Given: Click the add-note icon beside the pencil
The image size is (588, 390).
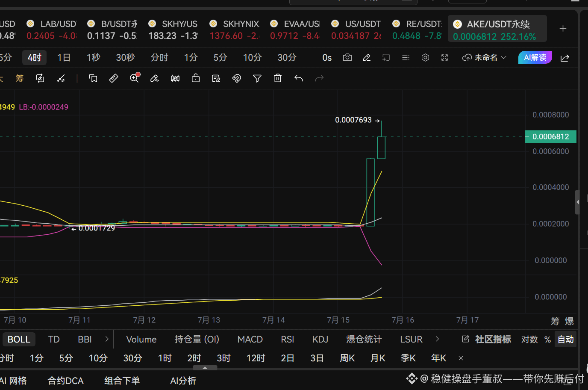Looking at the screenshot, I should [386, 57].
